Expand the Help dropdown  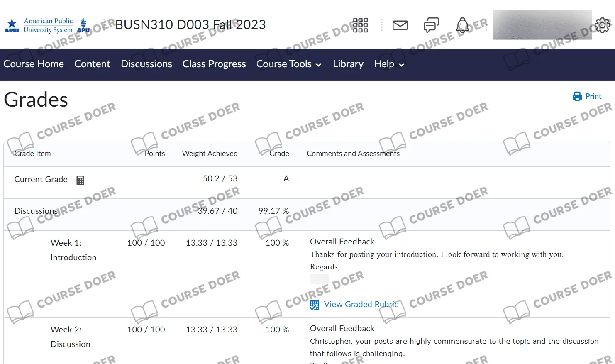coord(389,64)
